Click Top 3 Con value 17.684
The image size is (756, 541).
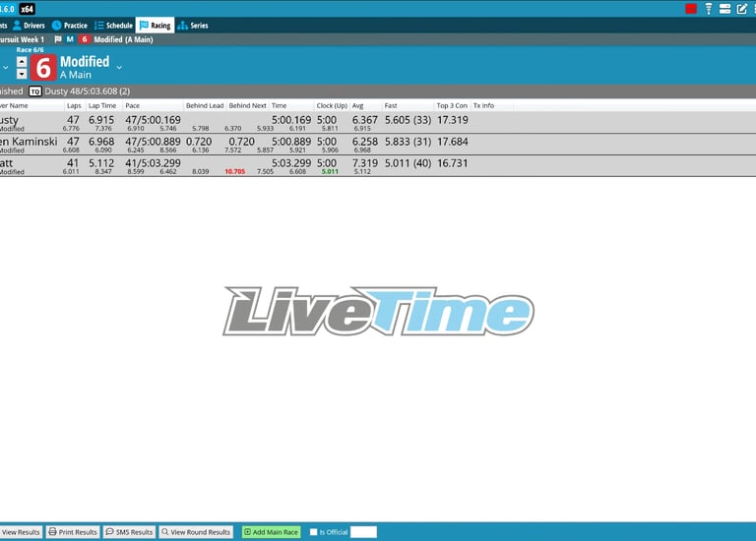(452, 142)
